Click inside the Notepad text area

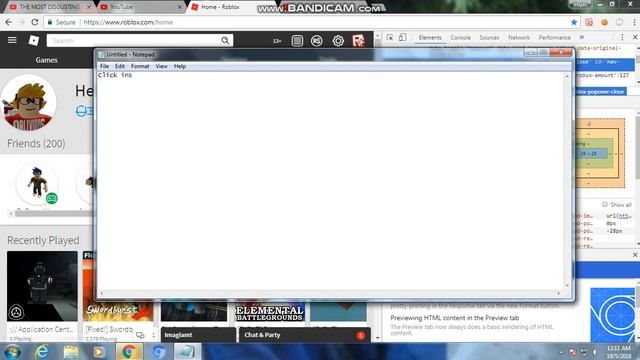[x=330, y=181]
